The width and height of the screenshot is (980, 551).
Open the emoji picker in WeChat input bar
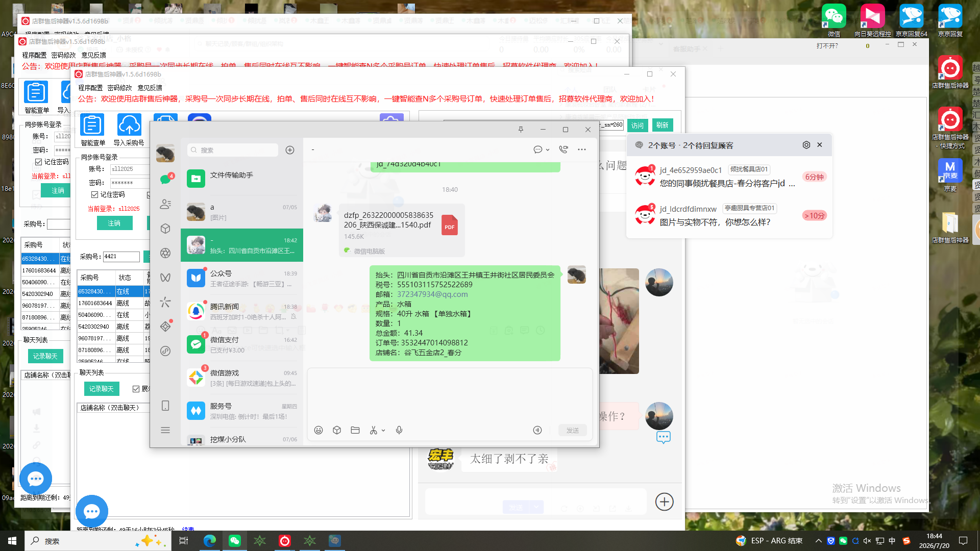click(318, 430)
